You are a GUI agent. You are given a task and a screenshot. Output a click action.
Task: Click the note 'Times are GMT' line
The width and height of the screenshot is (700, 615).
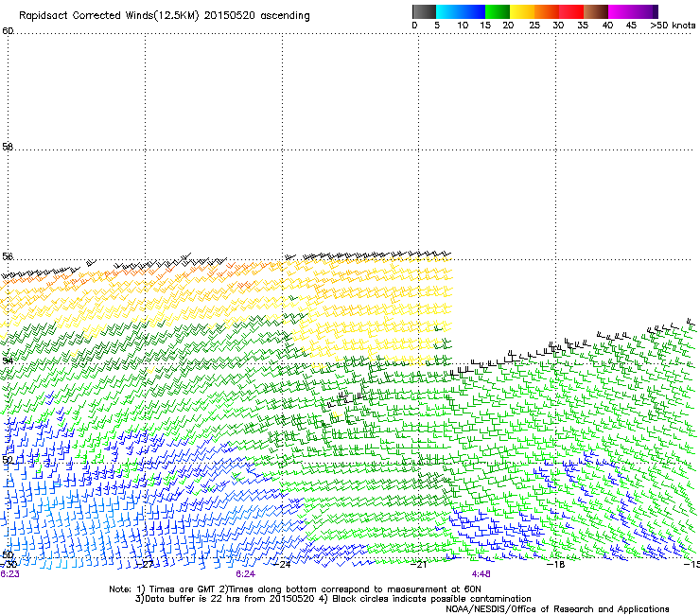(x=295, y=589)
